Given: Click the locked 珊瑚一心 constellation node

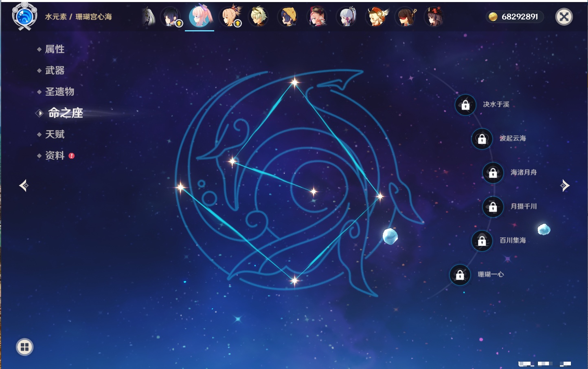Looking at the screenshot, I should 460,275.
